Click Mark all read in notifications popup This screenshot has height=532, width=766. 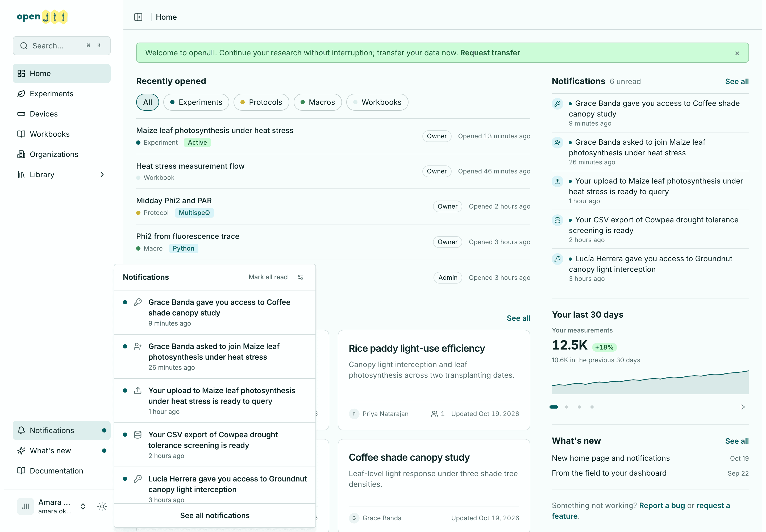[268, 277]
